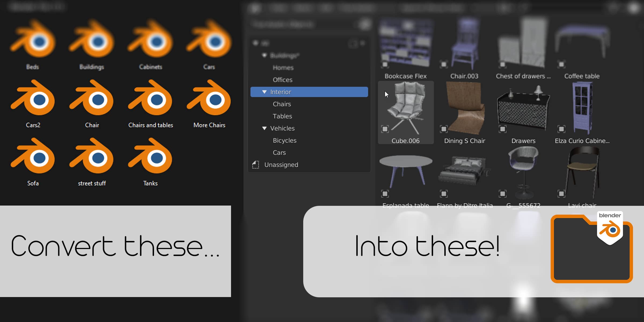This screenshot has width=644, height=322.
Task: Select the Cube.006 chair asset
Action: 406,113
